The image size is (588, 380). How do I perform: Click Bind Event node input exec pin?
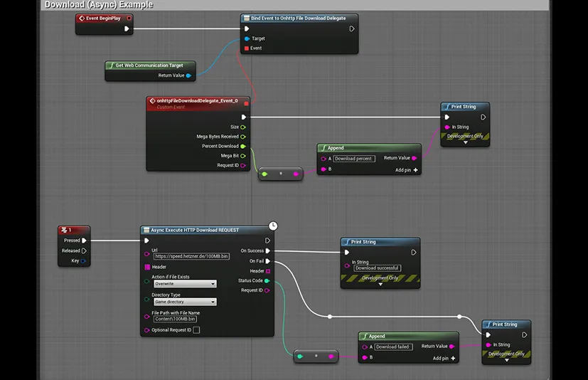coord(247,28)
